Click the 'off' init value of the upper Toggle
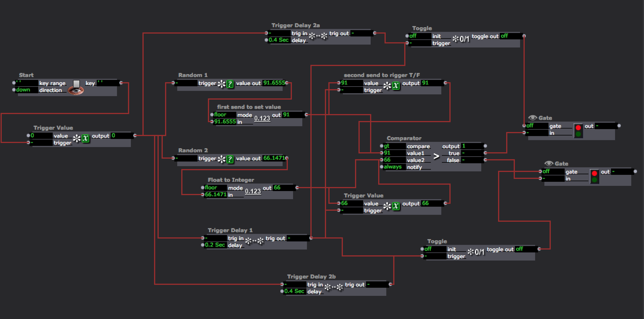The image size is (644, 319). [x=420, y=36]
